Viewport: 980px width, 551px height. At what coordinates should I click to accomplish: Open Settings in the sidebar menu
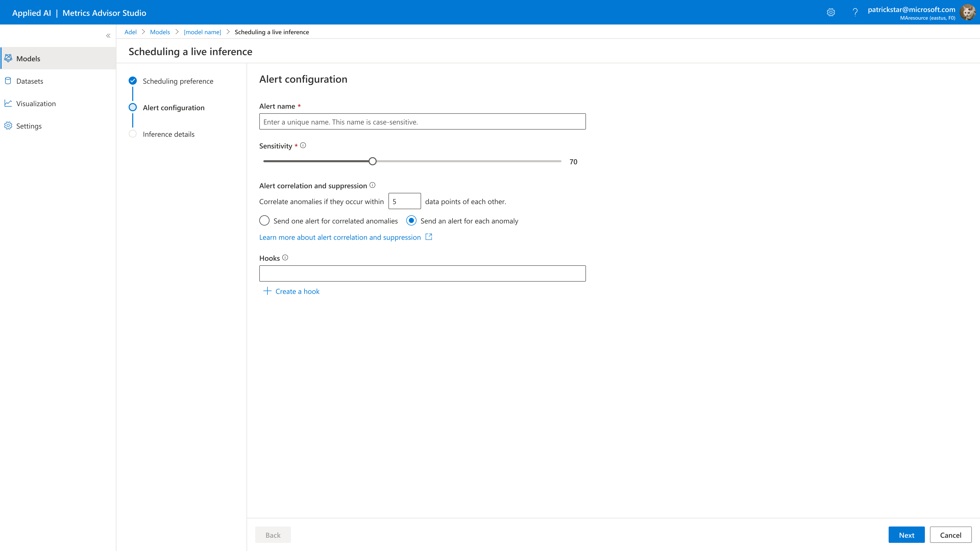pyautogui.click(x=29, y=126)
